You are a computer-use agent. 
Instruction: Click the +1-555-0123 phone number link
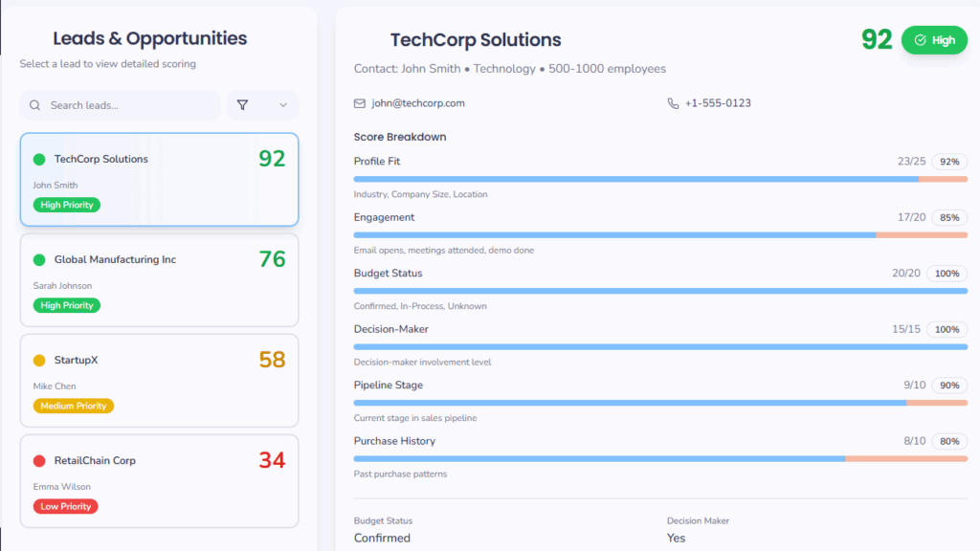[718, 103]
